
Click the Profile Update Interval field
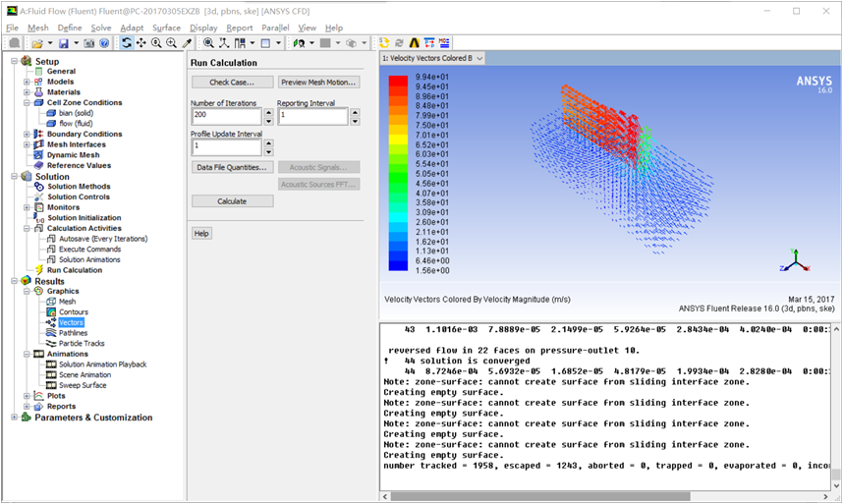tap(226, 146)
